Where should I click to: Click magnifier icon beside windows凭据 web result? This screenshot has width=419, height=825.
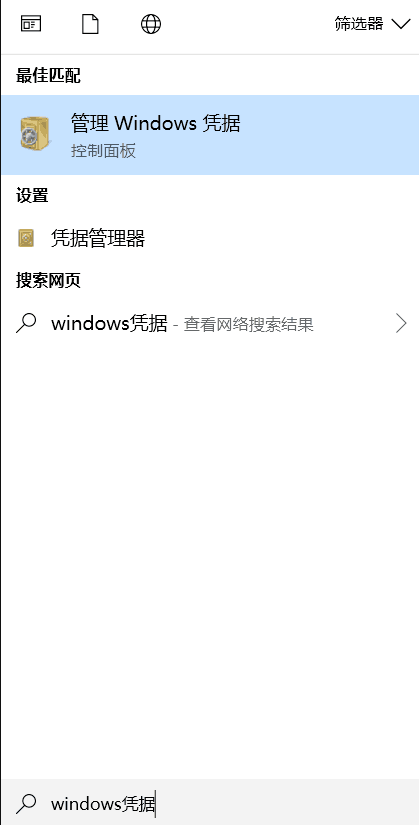click(x=26, y=323)
